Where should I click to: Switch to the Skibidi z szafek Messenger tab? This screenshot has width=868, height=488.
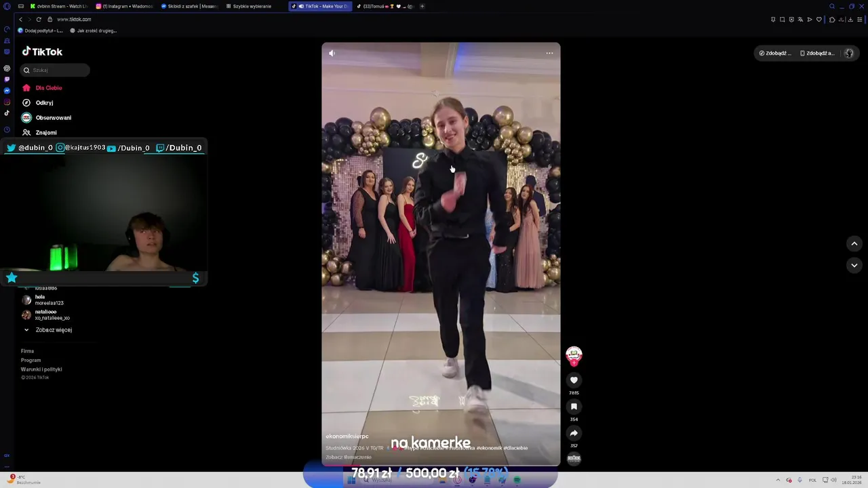189,6
